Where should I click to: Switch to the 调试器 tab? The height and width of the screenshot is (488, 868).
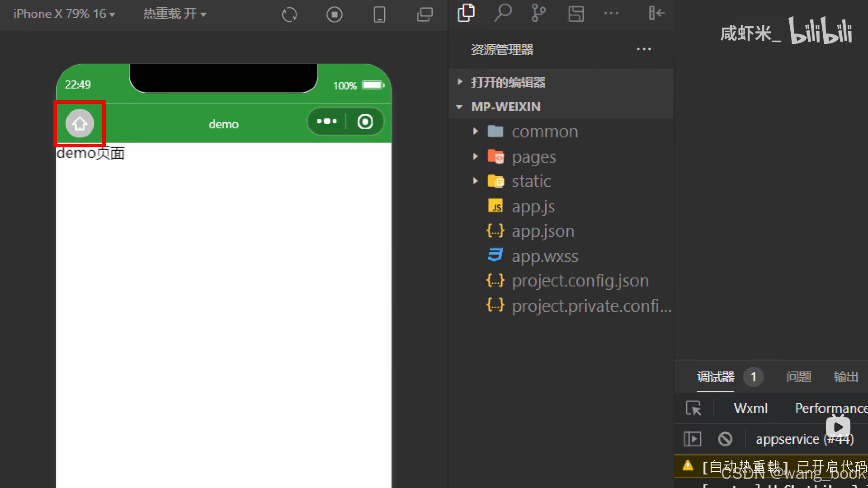(716, 377)
